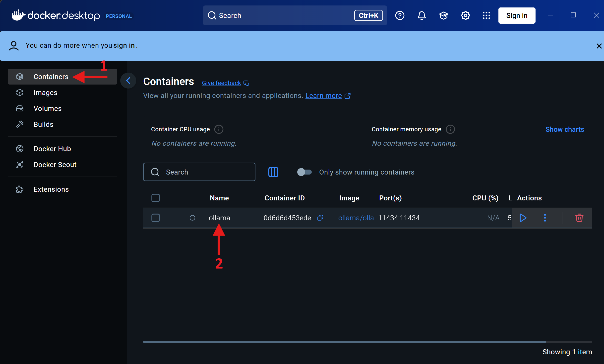The width and height of the screenshot is (604, 364).
Task: Click the Showing 1 item status text
Action: pos(567,352)
